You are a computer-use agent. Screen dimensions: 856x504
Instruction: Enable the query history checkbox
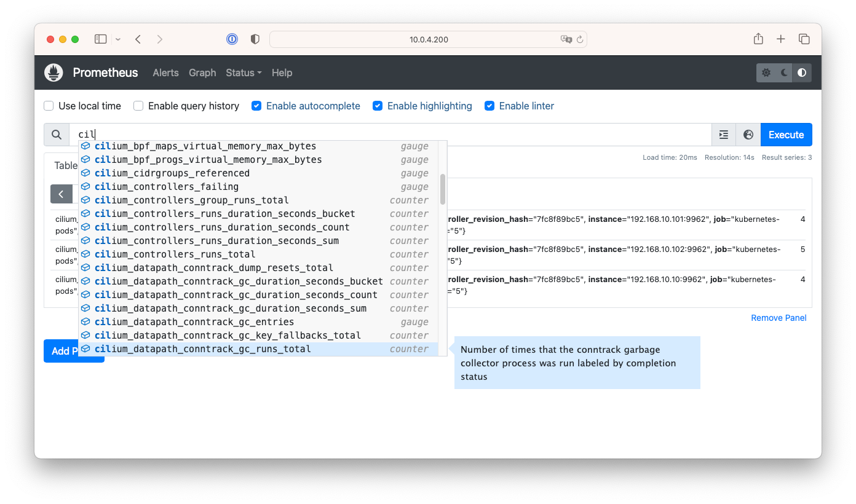[138, 106]
